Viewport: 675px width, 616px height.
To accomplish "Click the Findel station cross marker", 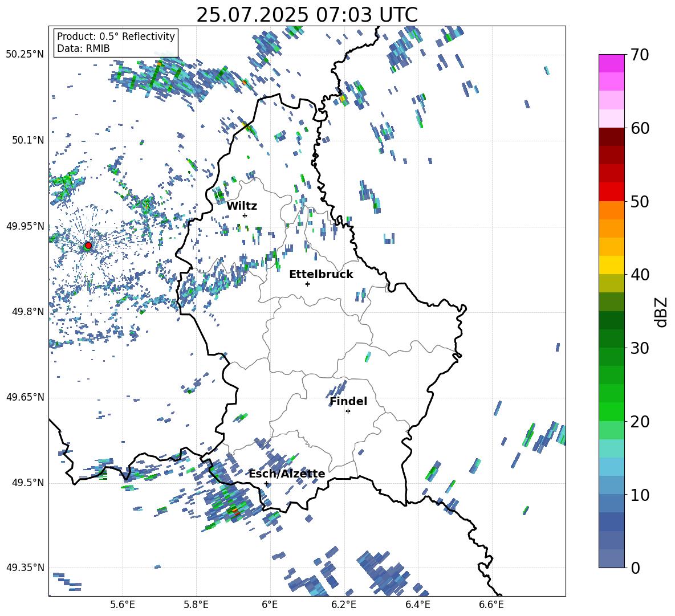I will coord(348,411).
